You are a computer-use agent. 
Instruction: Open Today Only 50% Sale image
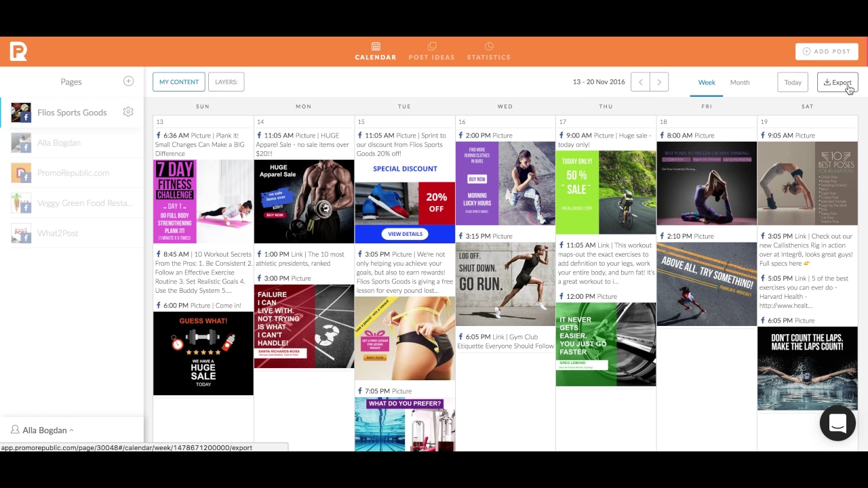(606, 192)
